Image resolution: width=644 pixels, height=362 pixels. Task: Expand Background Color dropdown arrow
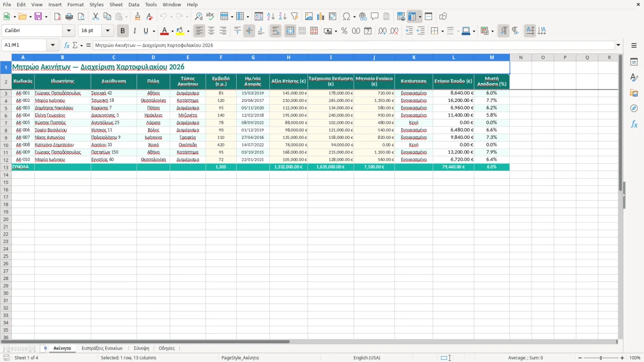click(x=187, y=31)
